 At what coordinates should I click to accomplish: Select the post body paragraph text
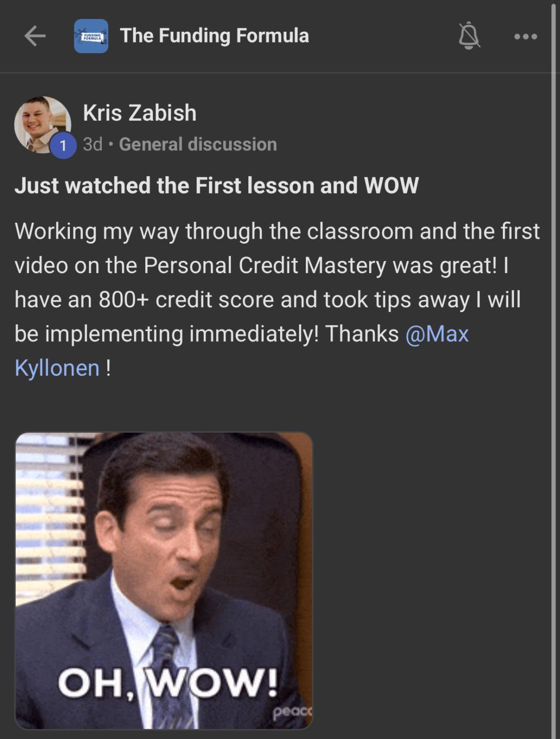coord(277,300)
